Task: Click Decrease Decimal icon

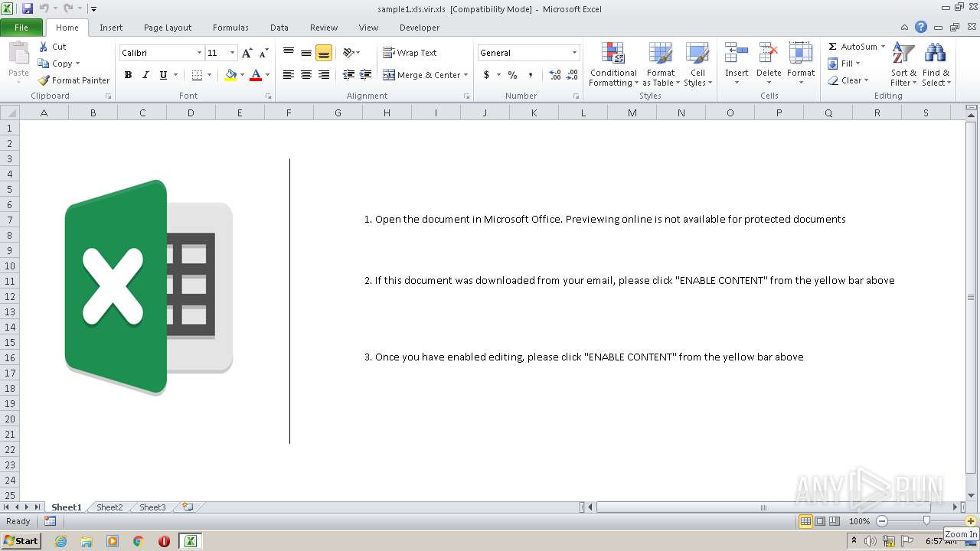Action: point(572,75)
